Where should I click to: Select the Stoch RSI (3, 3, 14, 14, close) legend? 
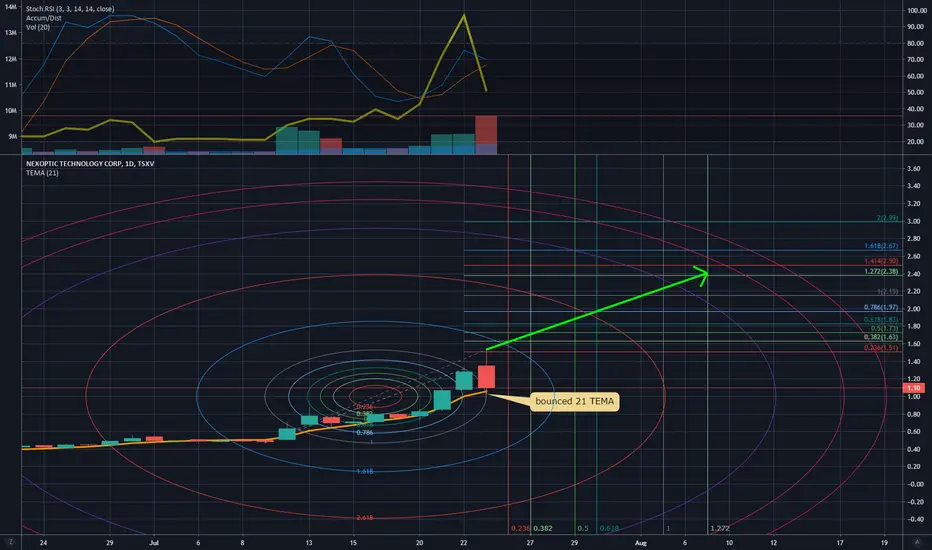[x=70, y=9]
